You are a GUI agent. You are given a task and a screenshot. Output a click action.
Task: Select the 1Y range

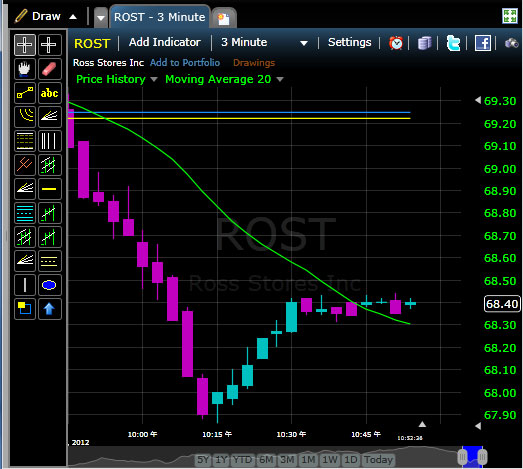coord(221,460)
